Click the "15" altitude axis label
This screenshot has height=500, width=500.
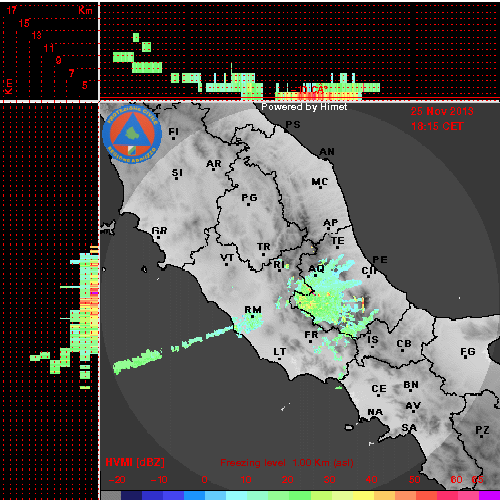[x=24, y=23]
